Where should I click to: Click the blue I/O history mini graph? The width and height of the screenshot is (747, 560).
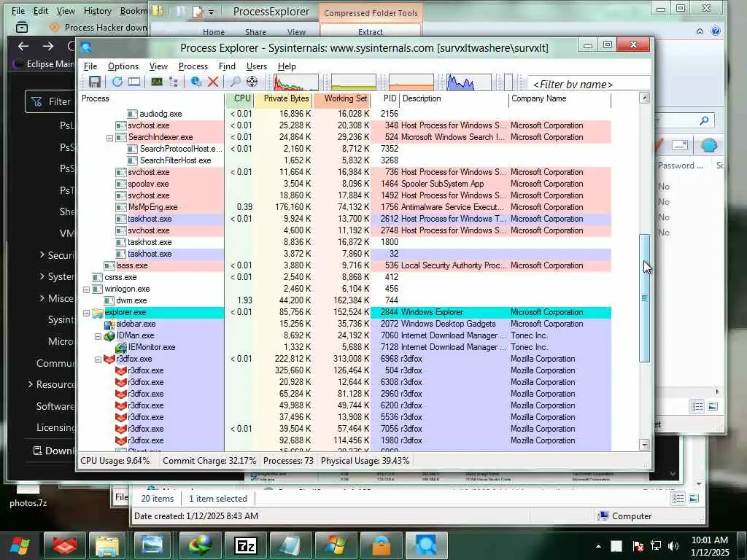[x=469, y=82]
